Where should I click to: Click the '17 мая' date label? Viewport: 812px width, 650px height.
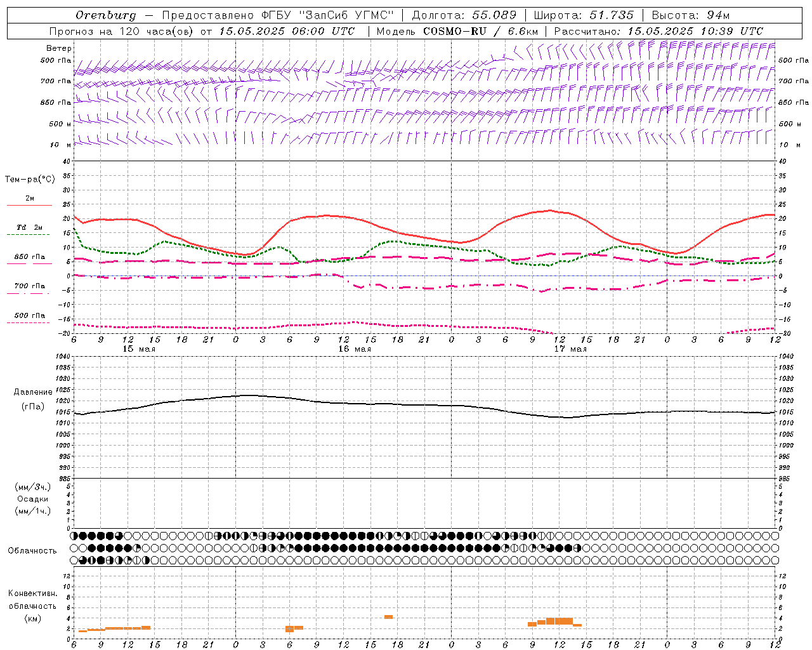pos(570,348)
